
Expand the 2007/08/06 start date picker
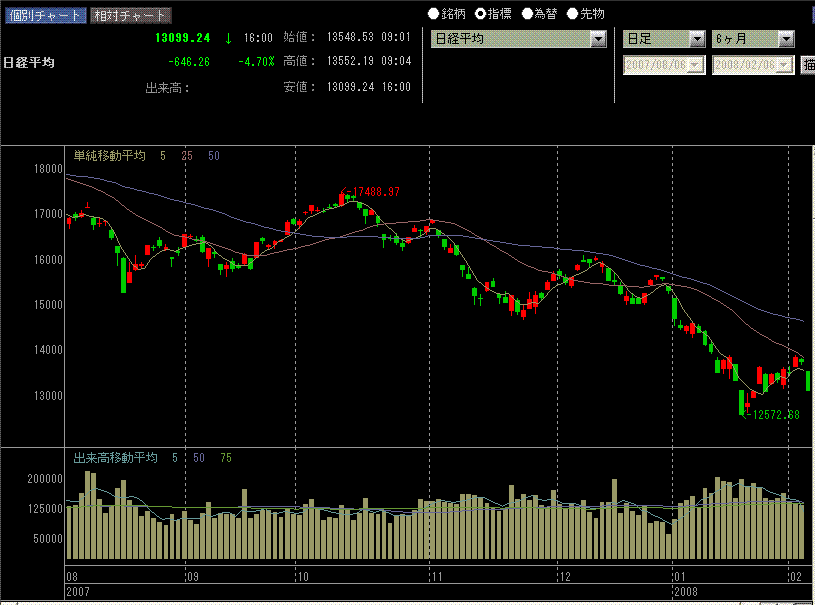pyautogui.click(x=697, y=64)
